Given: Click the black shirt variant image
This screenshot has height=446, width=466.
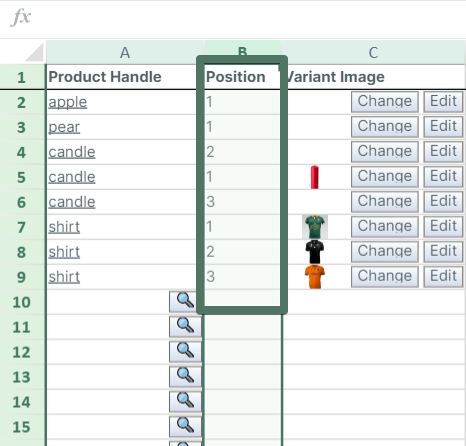Looking at the screenshot, I should pos(315,252).
